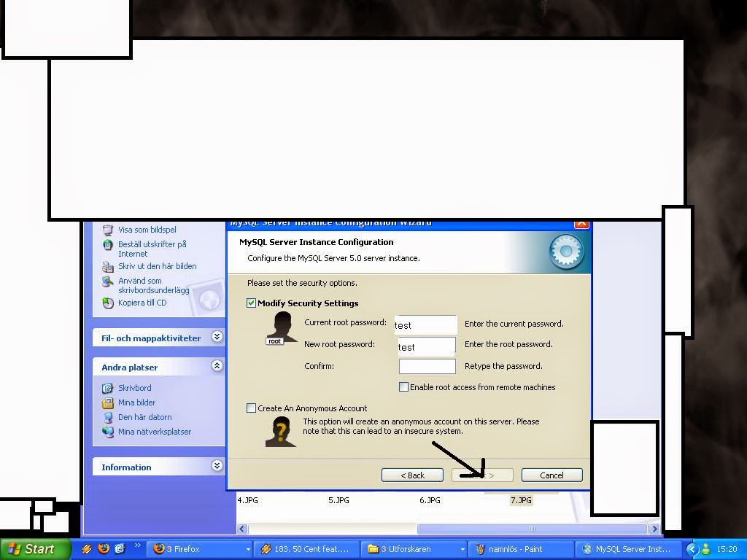This screenshot has width=747, height=560.
Task: Click the Mina bilder folder icon
Action: coord(108,402)
